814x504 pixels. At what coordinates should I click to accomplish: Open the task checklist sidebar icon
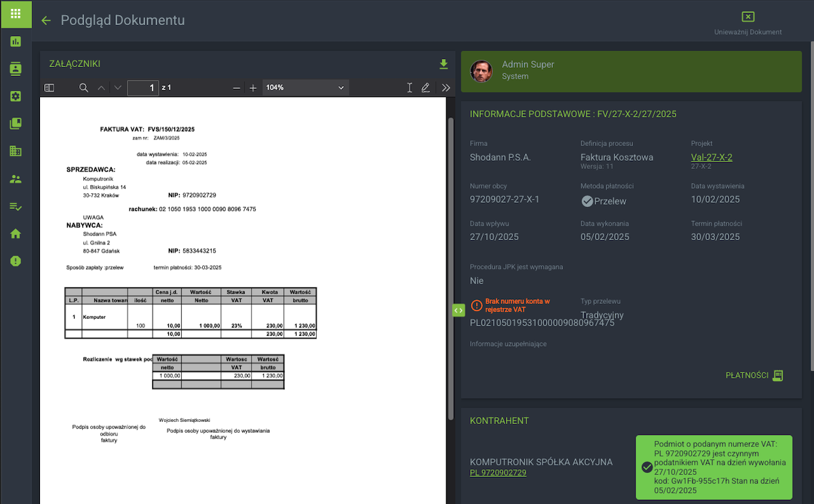point(16,206)
